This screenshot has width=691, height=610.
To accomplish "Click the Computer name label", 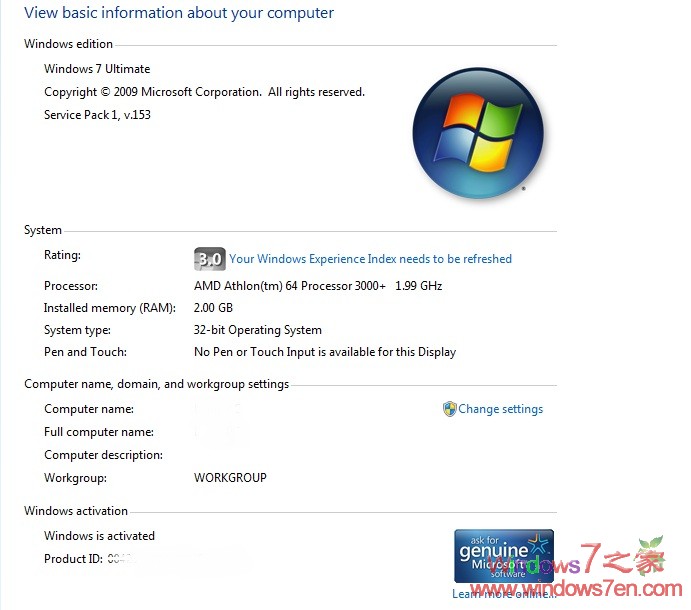I will 89,409.
